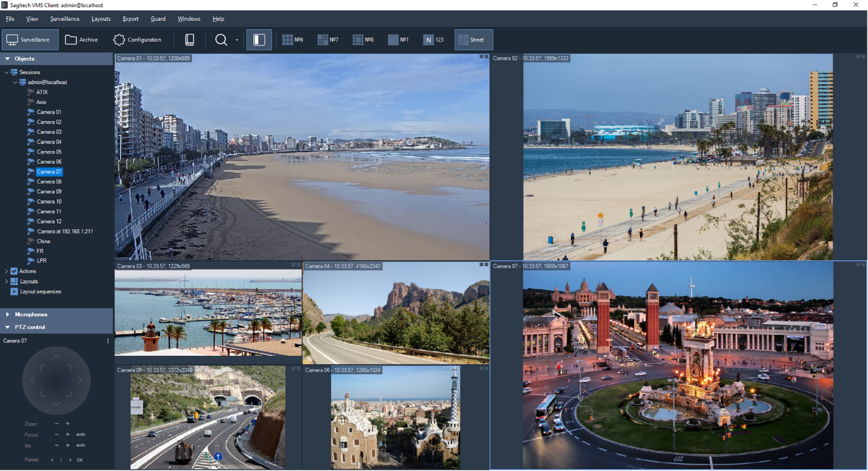Screen dimensions: 868x471
Task: Click the journal book icon in toolbar
Action: [190, 40]
